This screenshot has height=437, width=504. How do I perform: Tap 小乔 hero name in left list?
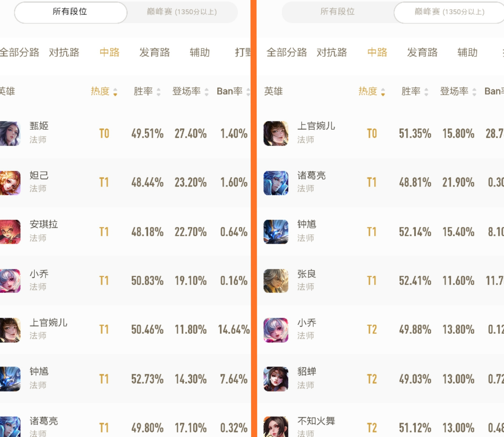coord(39,274)
